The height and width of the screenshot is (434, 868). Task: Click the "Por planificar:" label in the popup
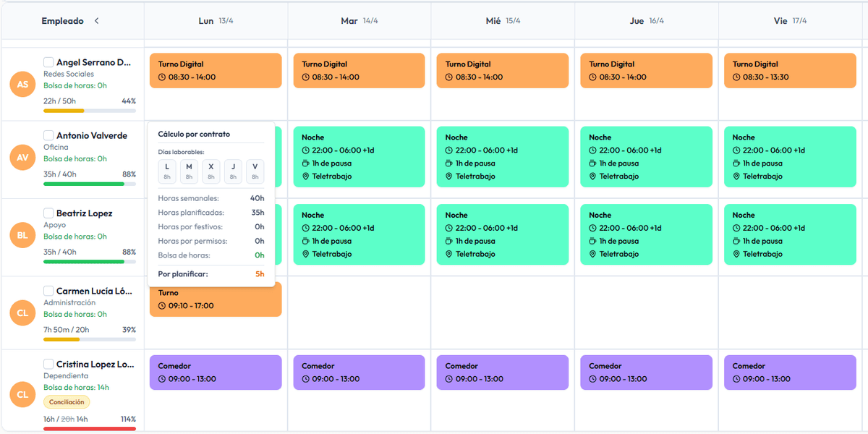click(183, 274)
